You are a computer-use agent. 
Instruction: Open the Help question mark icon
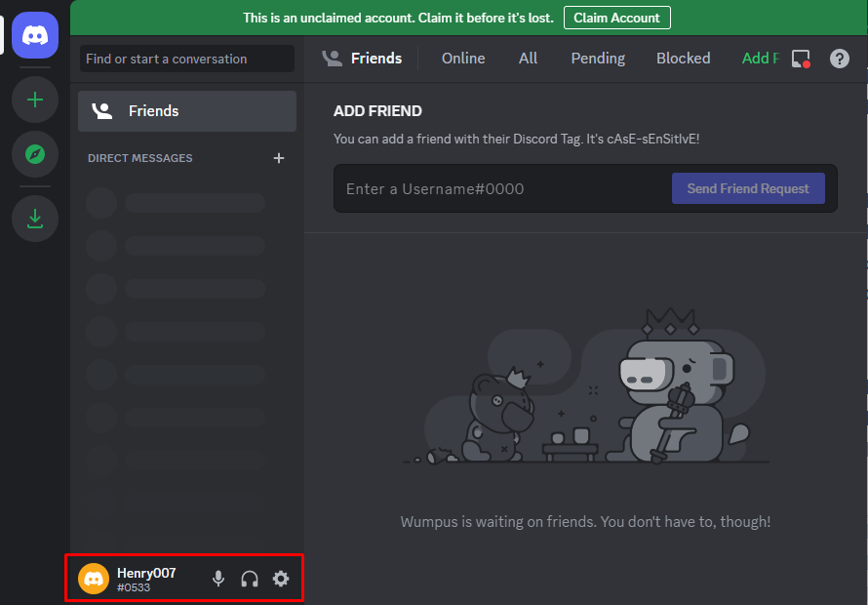click(839, 59)
